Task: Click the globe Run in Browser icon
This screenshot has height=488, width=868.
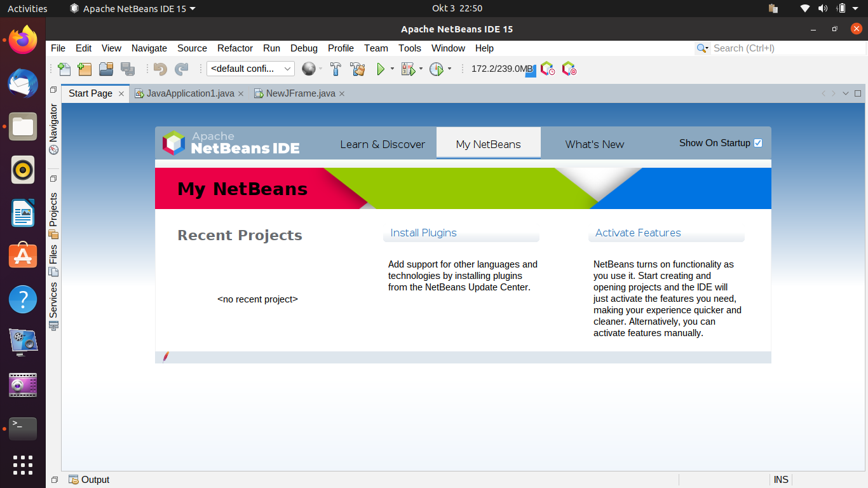Action: click(x=309, y=69)
